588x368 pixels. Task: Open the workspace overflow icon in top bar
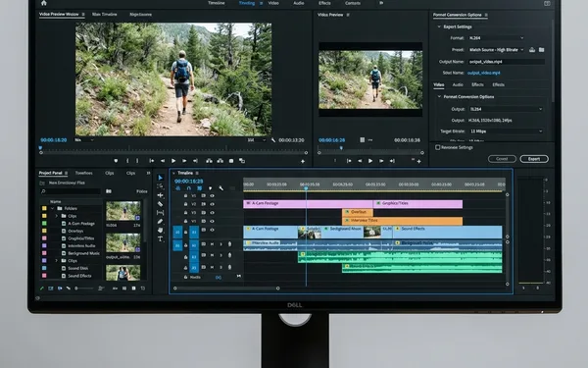tap(382, 3)
